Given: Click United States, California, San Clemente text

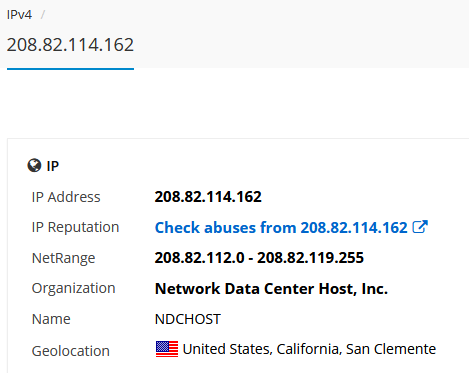Looking at the screenshot, I should coord(309,349).
